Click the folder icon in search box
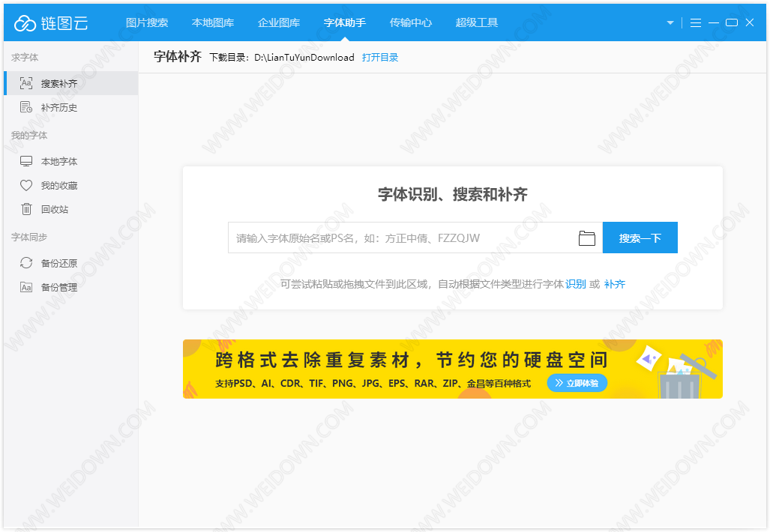 [587, 238]
